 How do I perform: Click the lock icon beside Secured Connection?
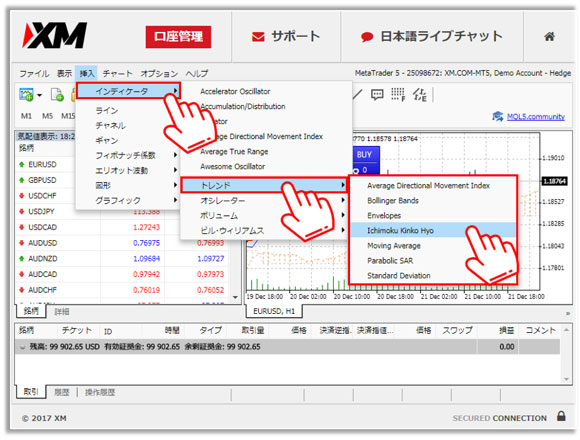[561, 416]
